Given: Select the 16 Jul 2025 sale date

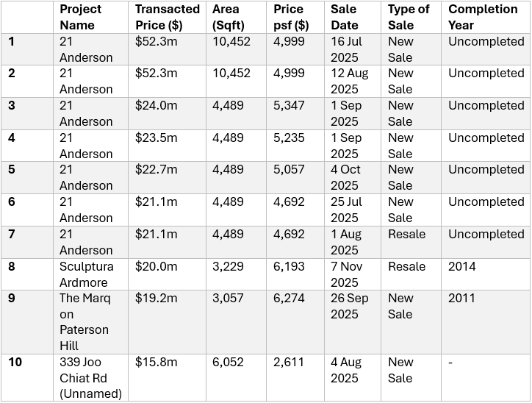Looking at the screenshot, I should coord(346,49).
